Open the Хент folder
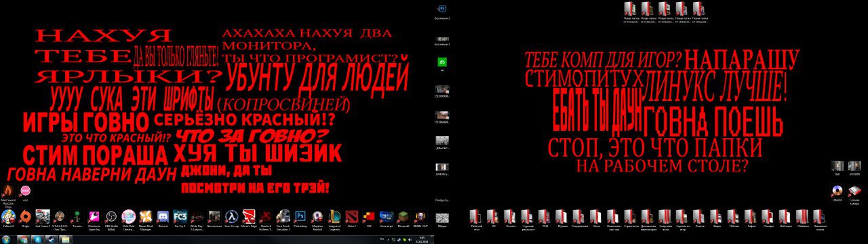 (x=597, y=218)
